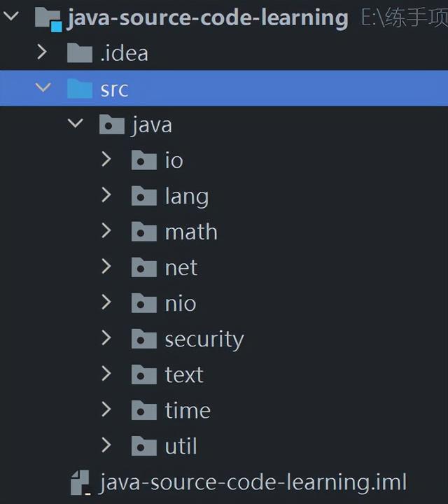The image size is (448, 504).
Task: Expand the math package arrow
Action: click(x=106, y=231)
